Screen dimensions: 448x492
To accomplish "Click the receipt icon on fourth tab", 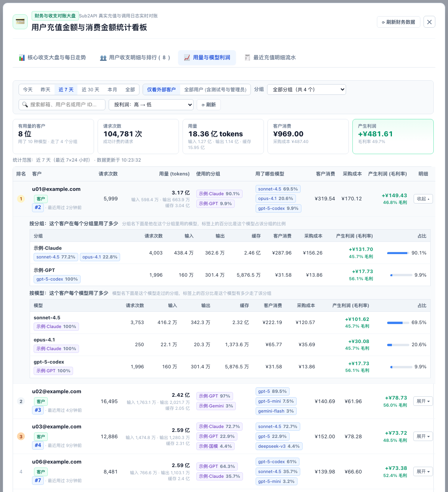I will point(247,58).
